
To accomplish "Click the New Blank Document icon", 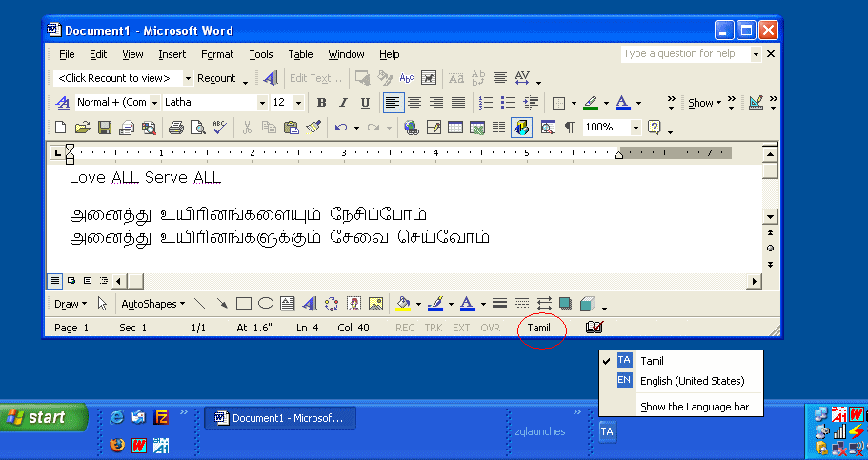I will point(60,128).
